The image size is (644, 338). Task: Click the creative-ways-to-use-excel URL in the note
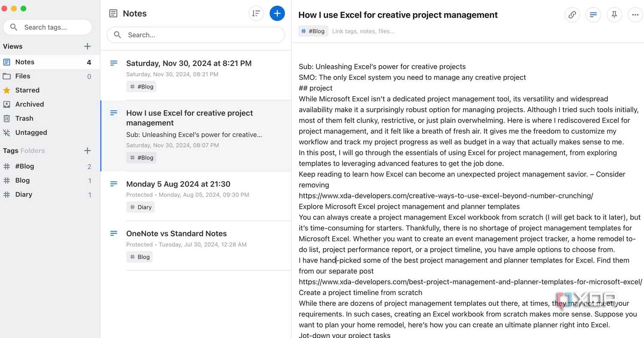coord(446,196)
